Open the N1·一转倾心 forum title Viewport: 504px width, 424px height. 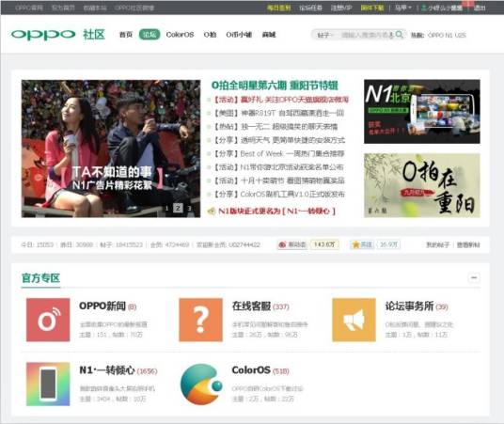(106, 370)
